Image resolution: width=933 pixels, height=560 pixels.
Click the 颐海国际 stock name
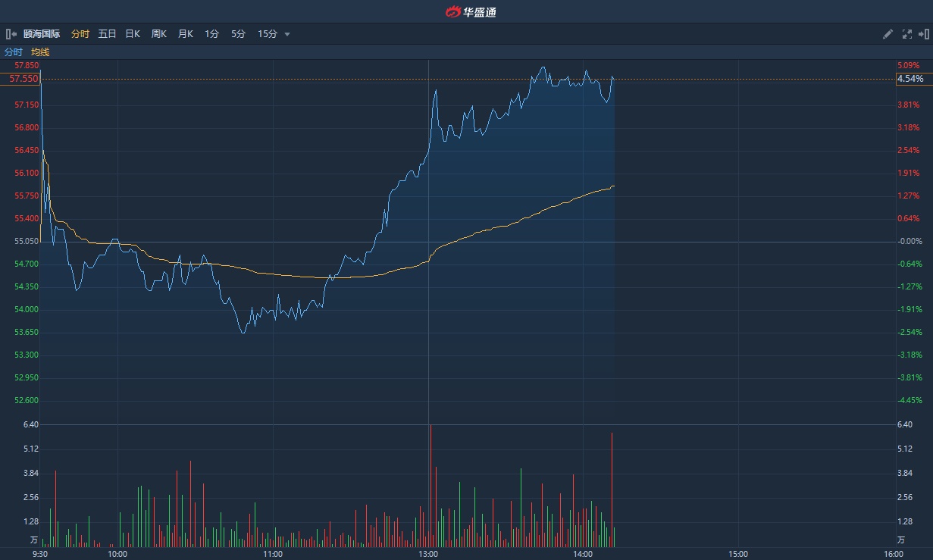(42, 34)
